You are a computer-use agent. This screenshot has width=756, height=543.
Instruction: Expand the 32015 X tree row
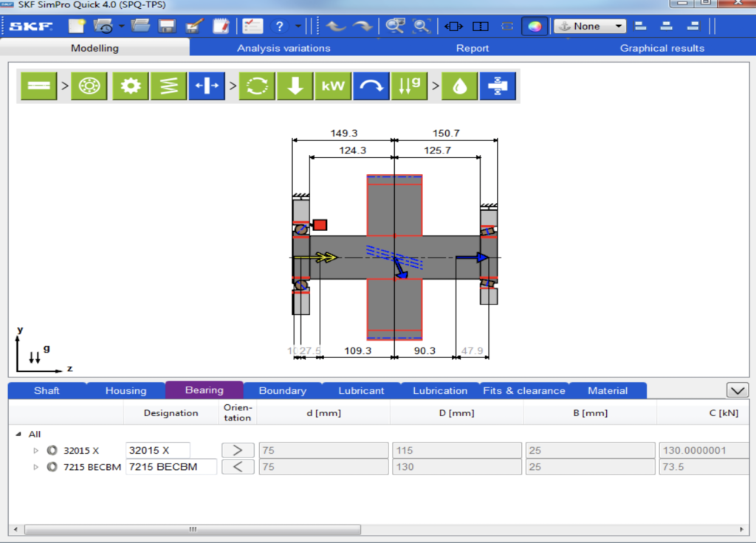point(35,450)
